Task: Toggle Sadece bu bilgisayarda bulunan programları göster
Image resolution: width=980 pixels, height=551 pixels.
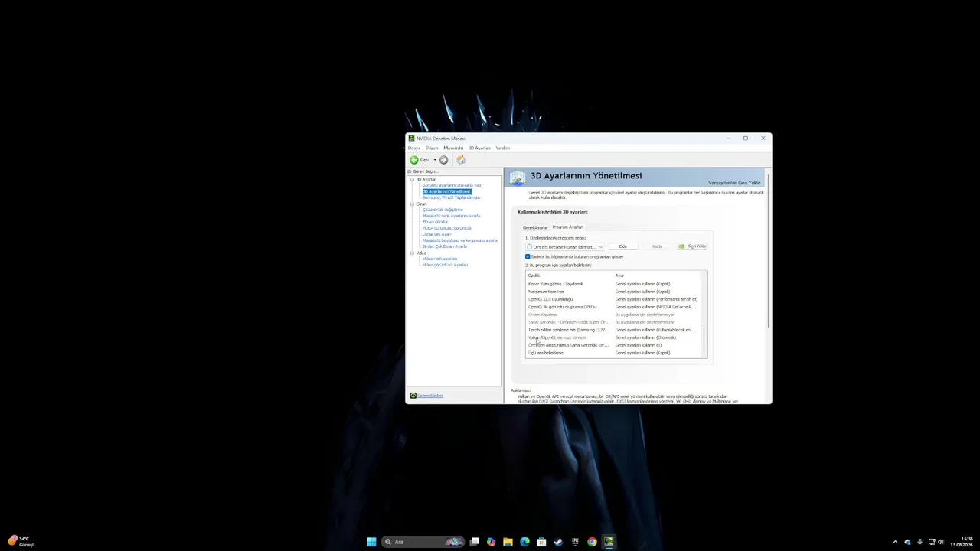Action: 528,256
